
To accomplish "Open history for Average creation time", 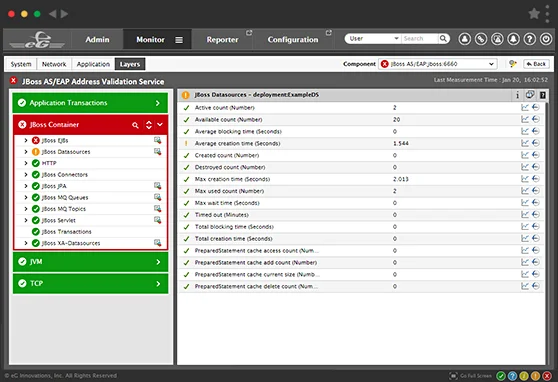I will (536, 143).
